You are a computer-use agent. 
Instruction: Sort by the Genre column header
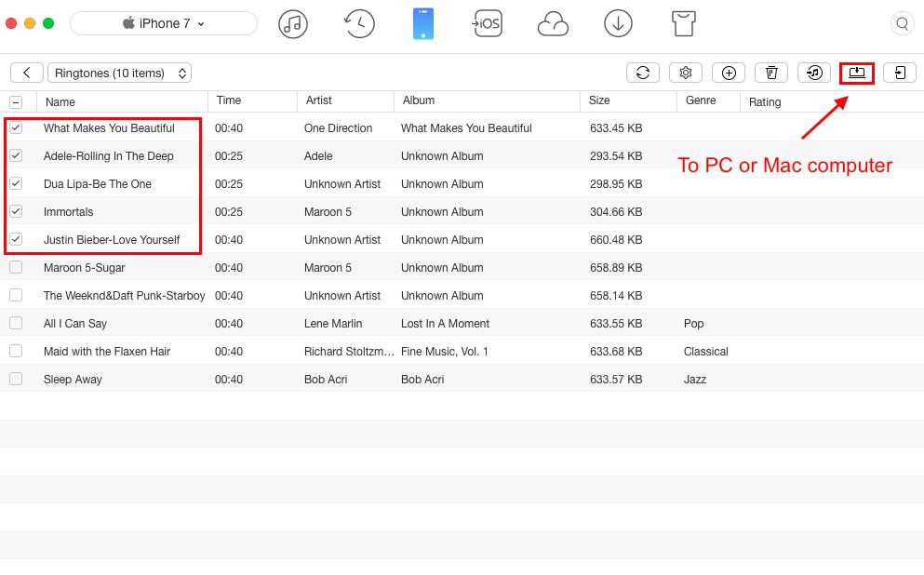point(709,100)
